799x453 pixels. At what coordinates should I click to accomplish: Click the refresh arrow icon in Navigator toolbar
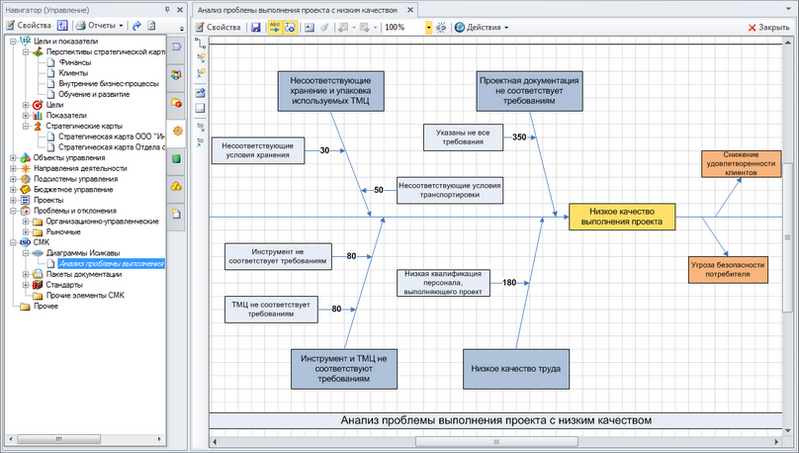[137, 25]
